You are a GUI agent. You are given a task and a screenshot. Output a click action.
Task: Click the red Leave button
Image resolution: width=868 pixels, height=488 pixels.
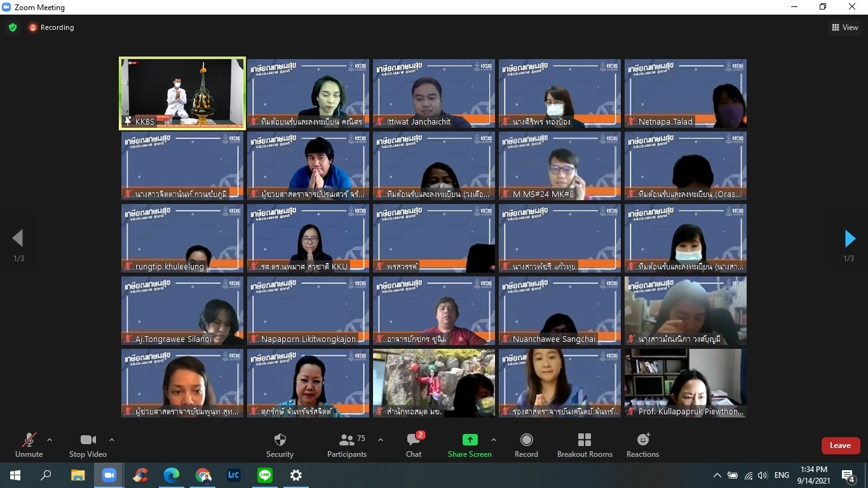(x=840, y=445)
